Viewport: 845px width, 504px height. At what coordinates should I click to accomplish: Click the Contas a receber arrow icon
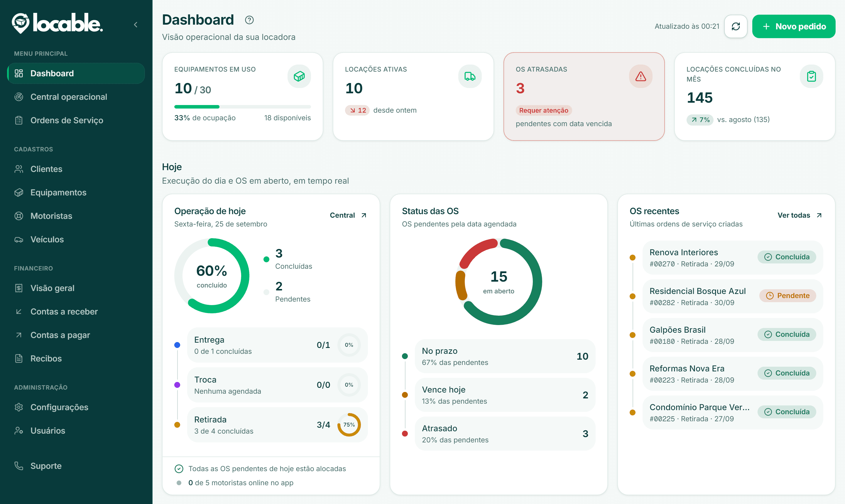point(19,312)
